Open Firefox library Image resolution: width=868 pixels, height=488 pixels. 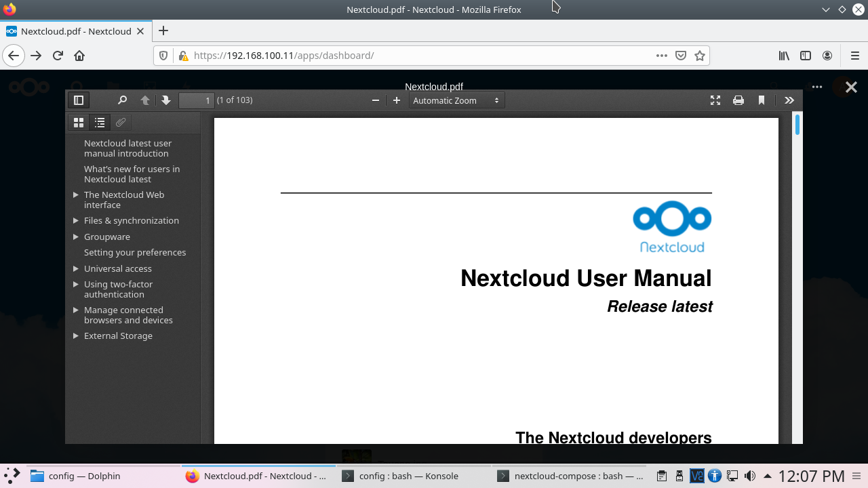click(784, 56)
